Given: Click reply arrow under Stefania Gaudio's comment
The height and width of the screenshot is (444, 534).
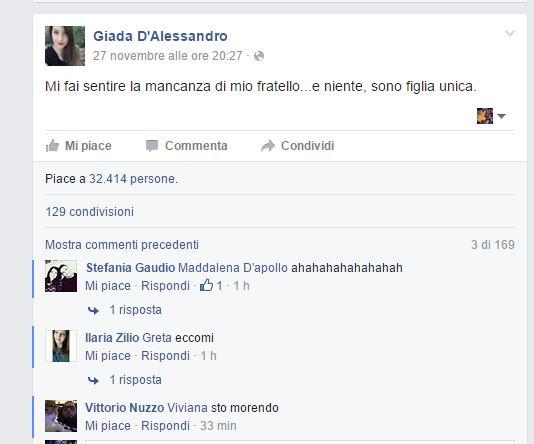Looking at the screenshot, I should [x=93, y=310].
